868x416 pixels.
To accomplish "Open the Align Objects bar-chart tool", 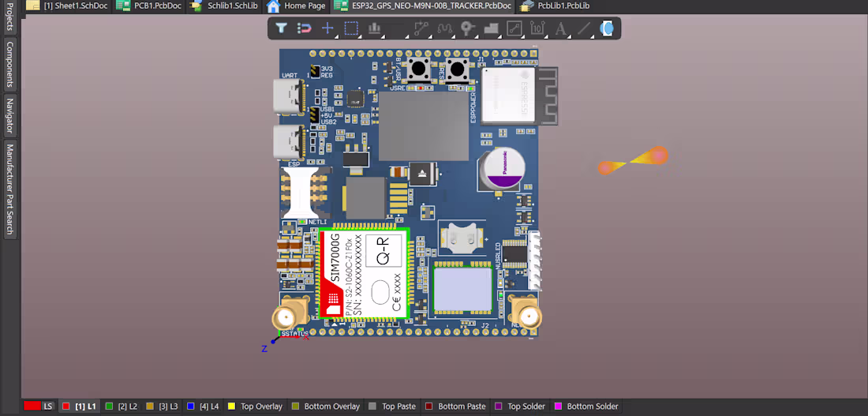I will tap(374, 28).
